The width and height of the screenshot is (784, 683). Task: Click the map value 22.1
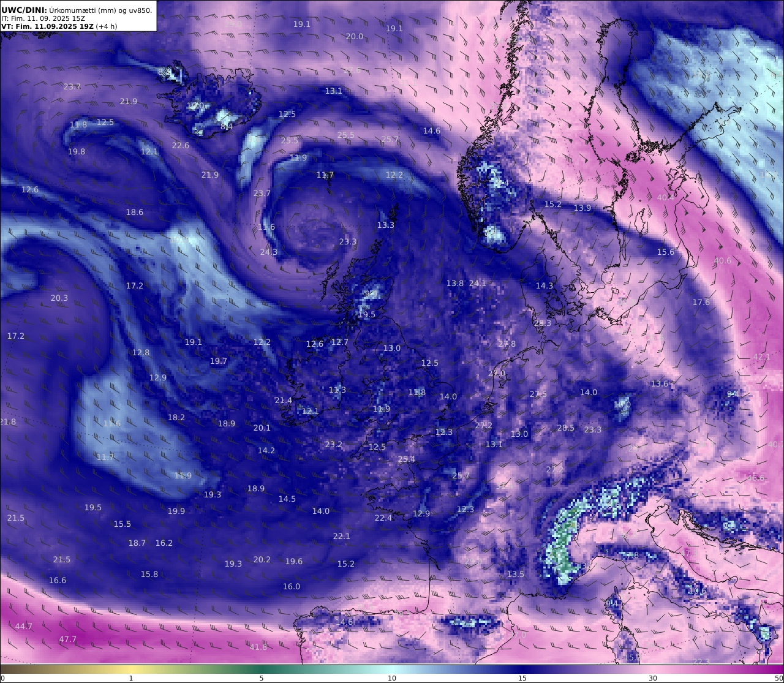tap(342, 537)
